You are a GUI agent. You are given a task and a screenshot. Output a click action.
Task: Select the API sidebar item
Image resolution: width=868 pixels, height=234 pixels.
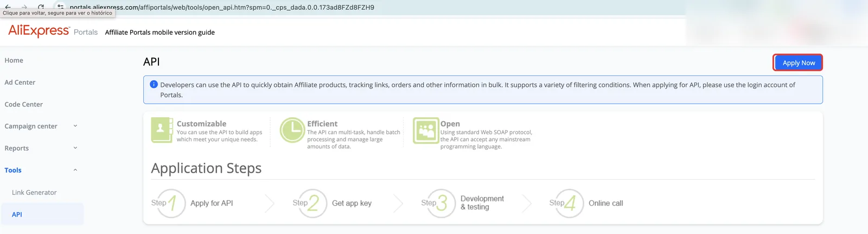click(x=42, y=214)
